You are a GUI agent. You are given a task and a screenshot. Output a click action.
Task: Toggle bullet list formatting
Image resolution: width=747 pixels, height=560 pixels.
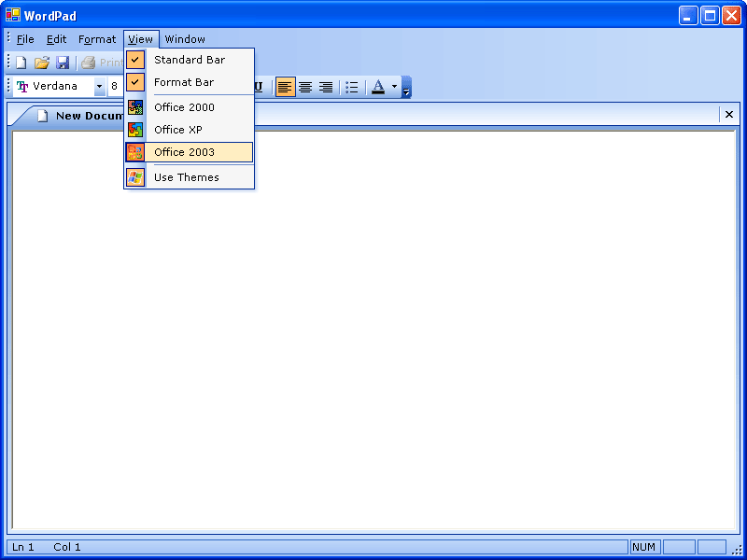(x=352, y=87)
